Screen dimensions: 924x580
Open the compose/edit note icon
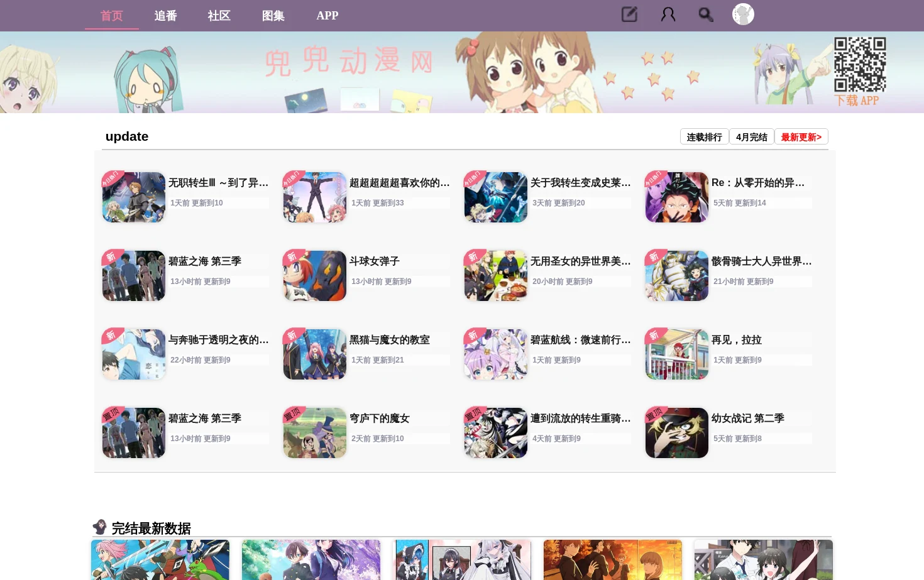pos(629,14)
